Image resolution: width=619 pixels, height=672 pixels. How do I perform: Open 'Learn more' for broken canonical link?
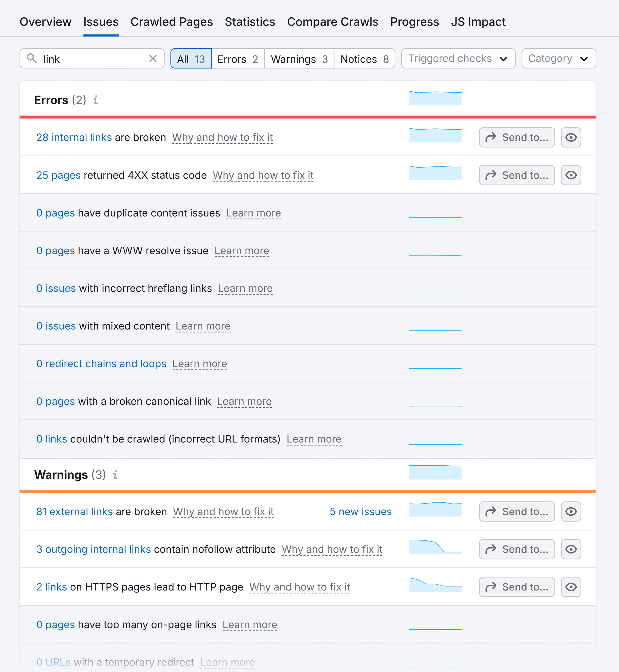244,401
